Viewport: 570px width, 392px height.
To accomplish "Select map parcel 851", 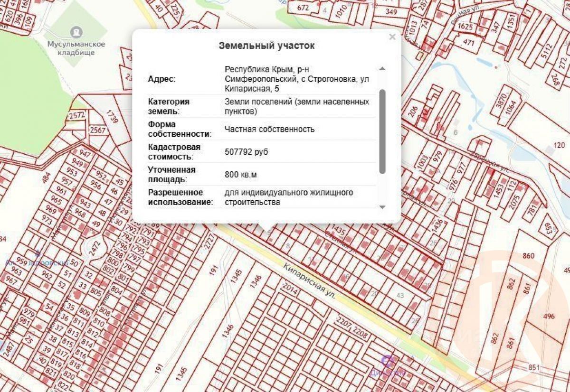I will [534, 367].
